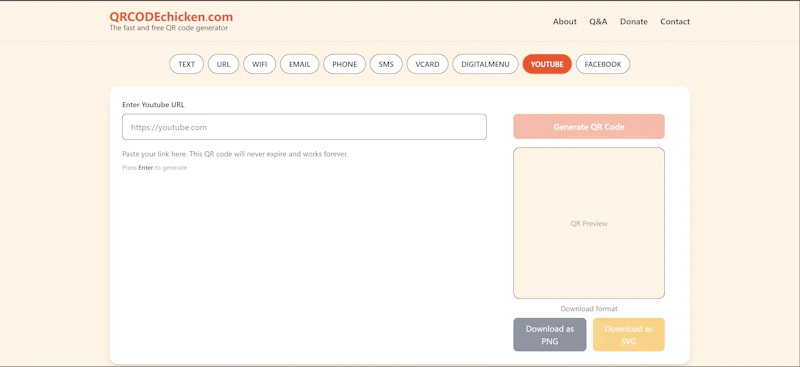Select the active YOUTUBE tab
This screenshot has width=800, height=367.
547,64
